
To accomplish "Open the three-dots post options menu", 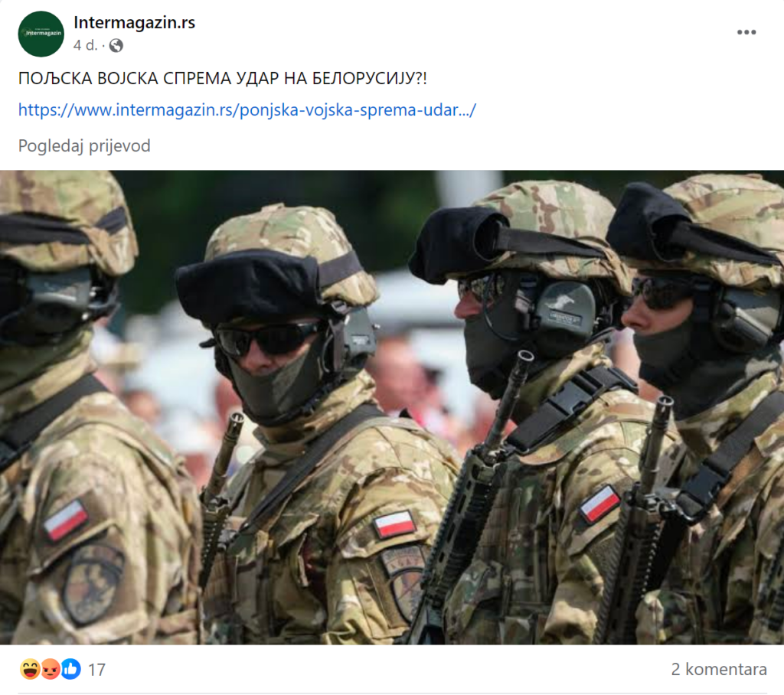I will [x=746, y=32].
